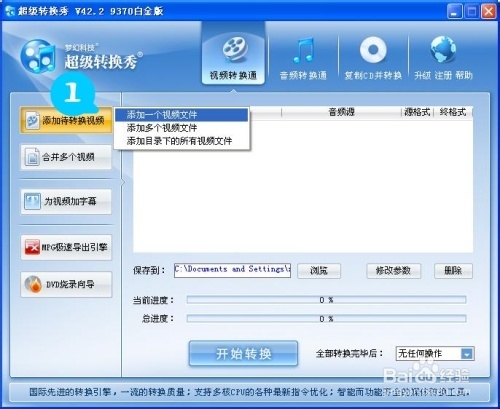Open the 复制CD并转换 disc tab

pos(373,50)
